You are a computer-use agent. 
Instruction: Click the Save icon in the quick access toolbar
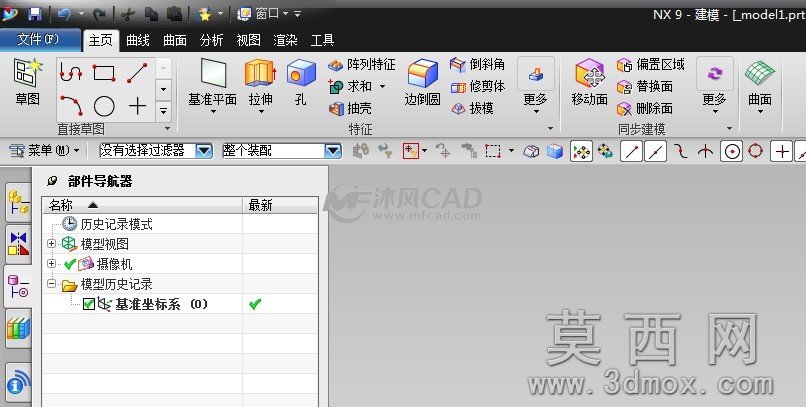(x=34, y=14)
